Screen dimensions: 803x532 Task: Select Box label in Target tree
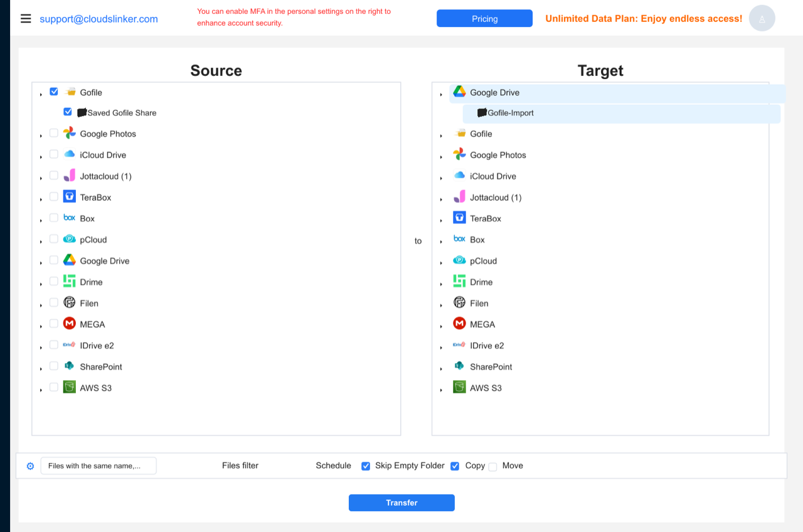point(477,240)
